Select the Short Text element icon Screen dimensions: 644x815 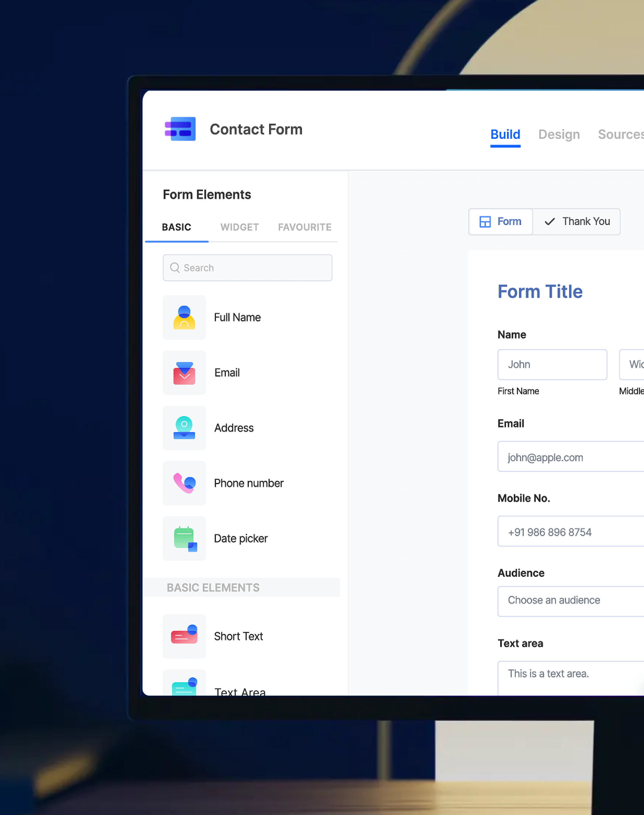click(x=184, y=636)
